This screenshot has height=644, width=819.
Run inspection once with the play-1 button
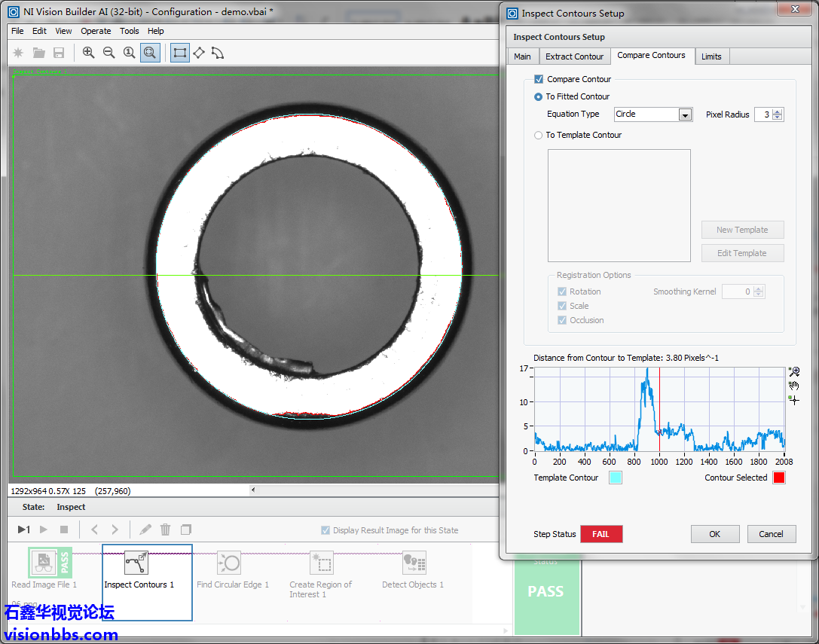[x=24, y=530]
